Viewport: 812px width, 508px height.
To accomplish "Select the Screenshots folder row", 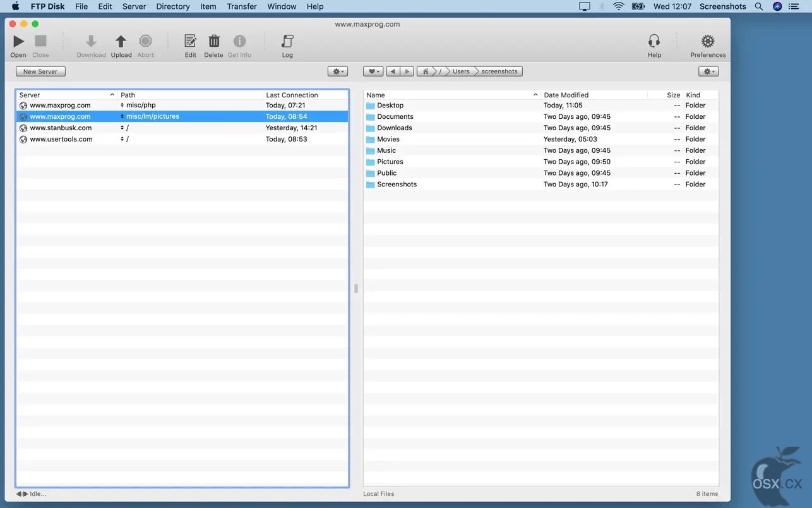I will [x=541, y=184].
